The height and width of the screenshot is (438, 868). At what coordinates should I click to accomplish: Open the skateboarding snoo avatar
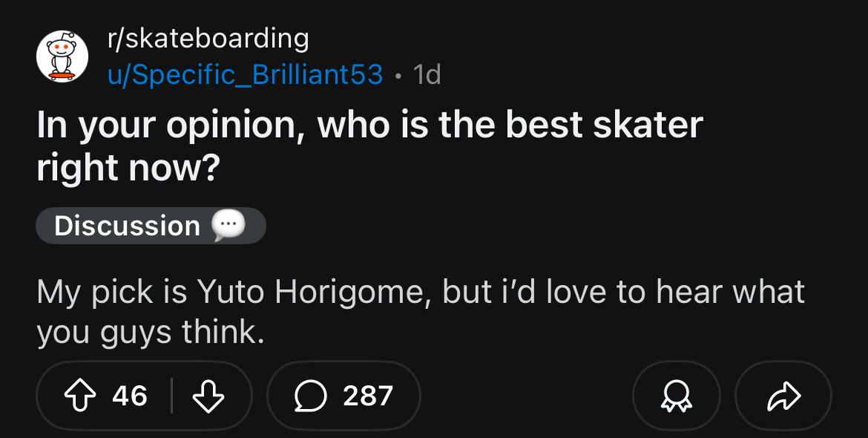[x=62, y=56]
